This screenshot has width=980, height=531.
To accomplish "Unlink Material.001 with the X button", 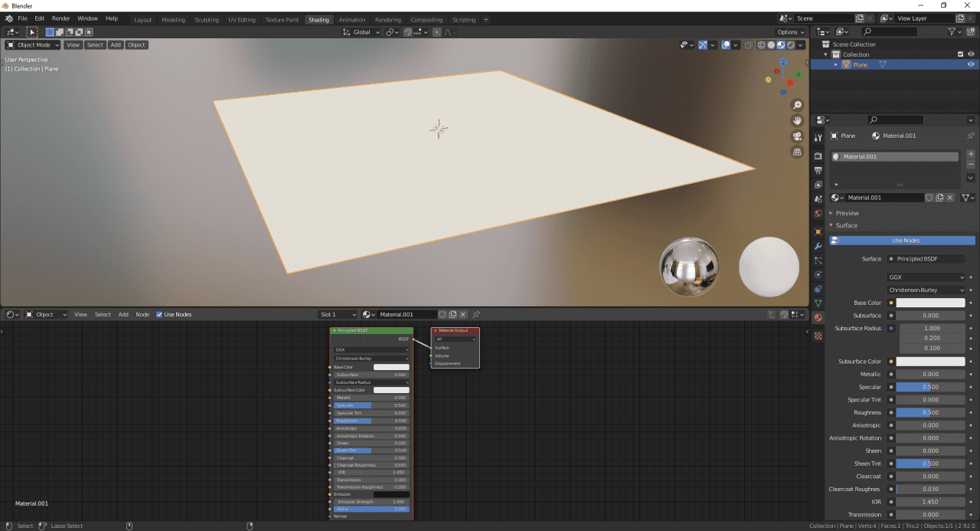I will [949, 197].
